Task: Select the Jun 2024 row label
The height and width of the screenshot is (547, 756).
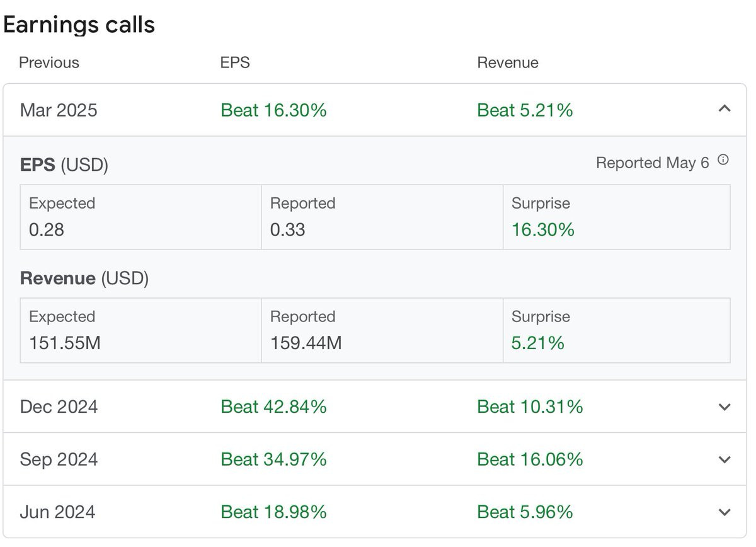Action: point(57,511)
